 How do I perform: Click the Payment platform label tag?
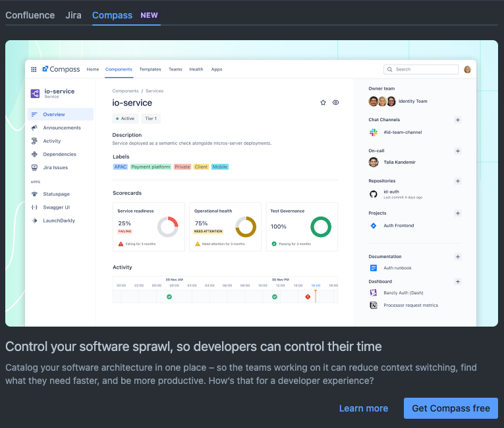click(150, 167)
